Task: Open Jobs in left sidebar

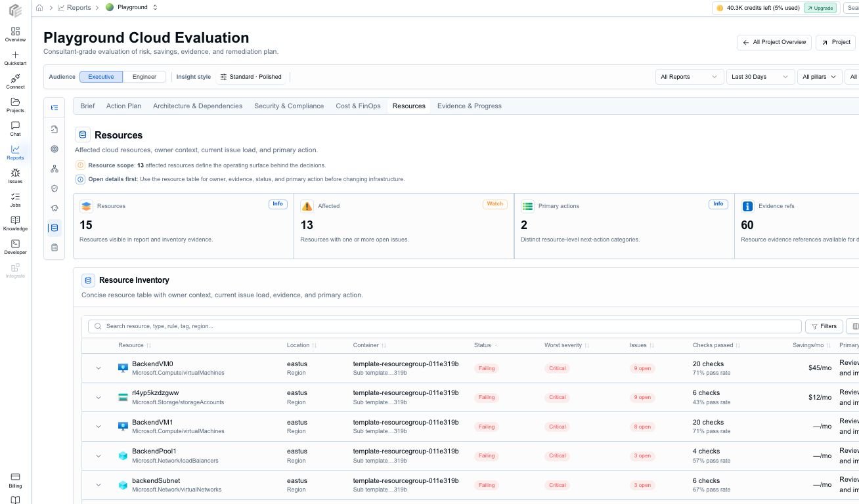Action: tap(15, 200)
